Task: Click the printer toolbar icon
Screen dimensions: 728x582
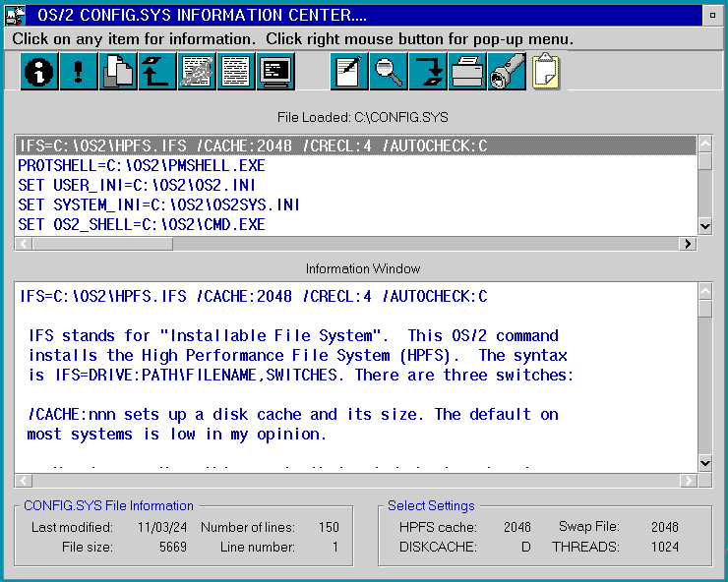Action: click(467, 72)
